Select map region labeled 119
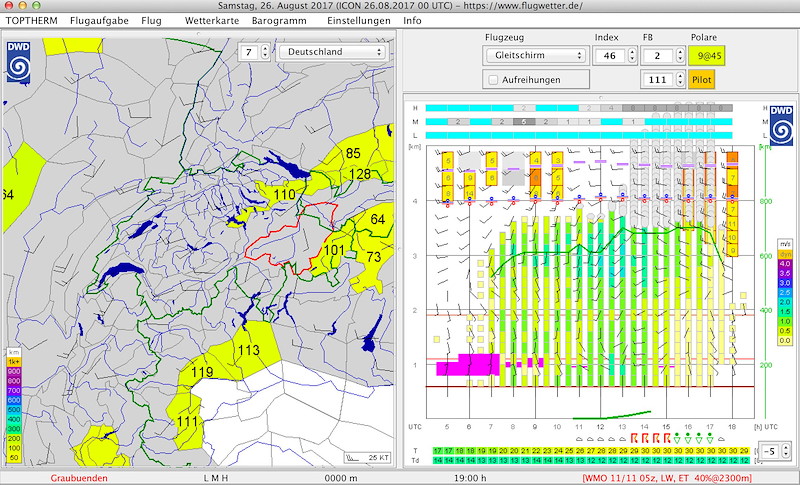The width and height of the screenshot is (800, 485). click(x=202, y=372)
